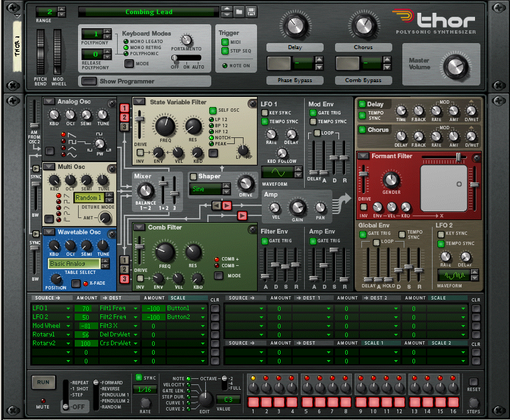This screenshot has width=510, height=420.
Task: Open the Analog Osc type dropdown arrow
Action: tap(49, 102)
